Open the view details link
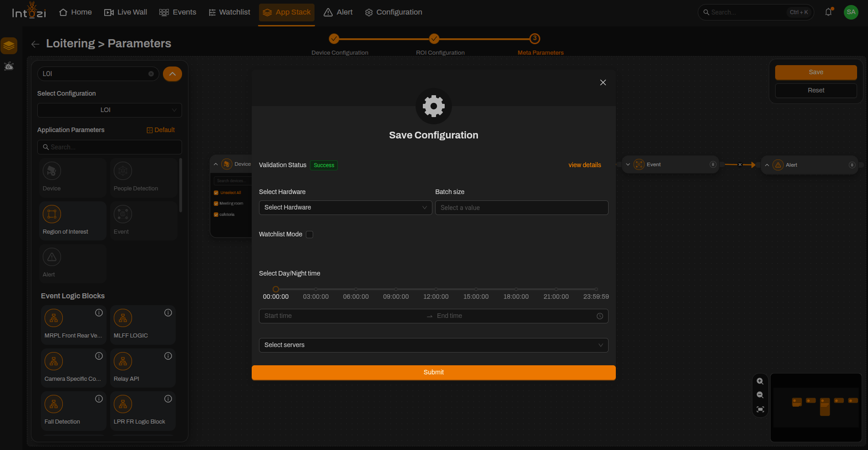 click(584, 165)
